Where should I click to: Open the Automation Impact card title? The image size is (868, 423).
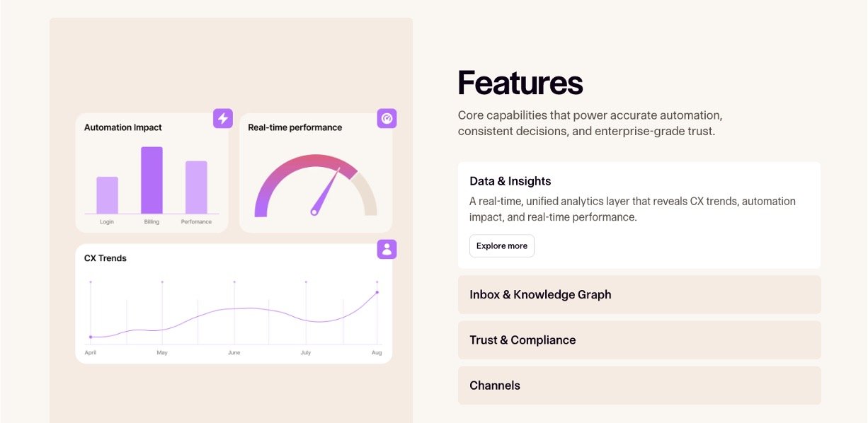click(x=122, y=127)
